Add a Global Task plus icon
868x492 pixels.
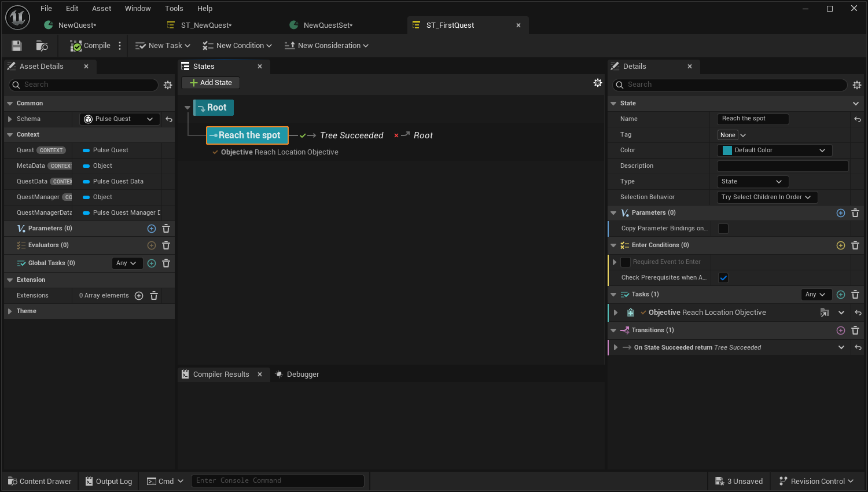click(152, 263)
